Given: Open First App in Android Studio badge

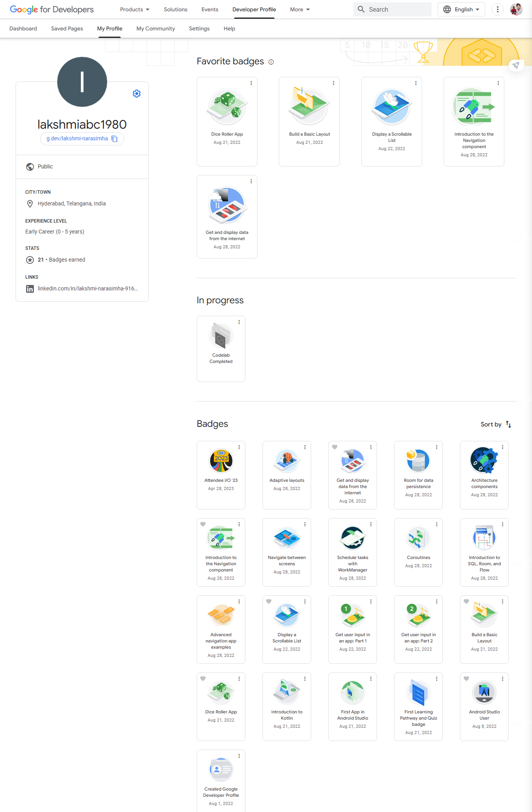Looking at the screenshot, I should coord(353,692).
